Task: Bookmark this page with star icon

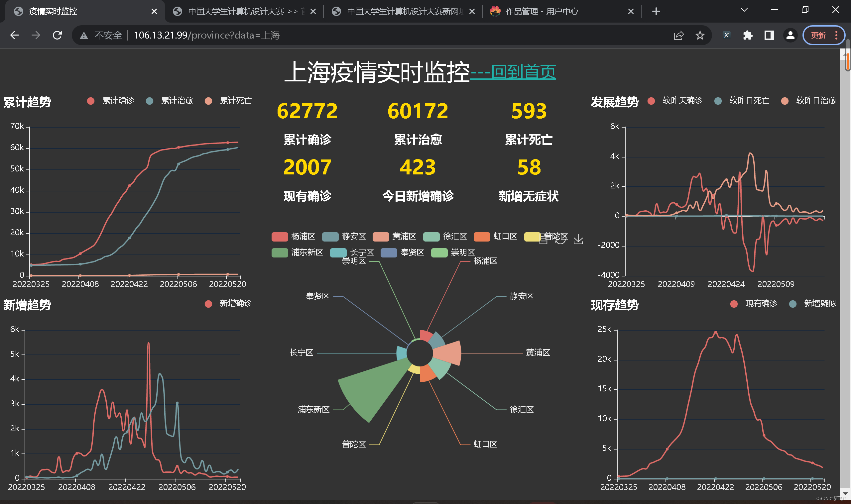Action: [699, 35]
